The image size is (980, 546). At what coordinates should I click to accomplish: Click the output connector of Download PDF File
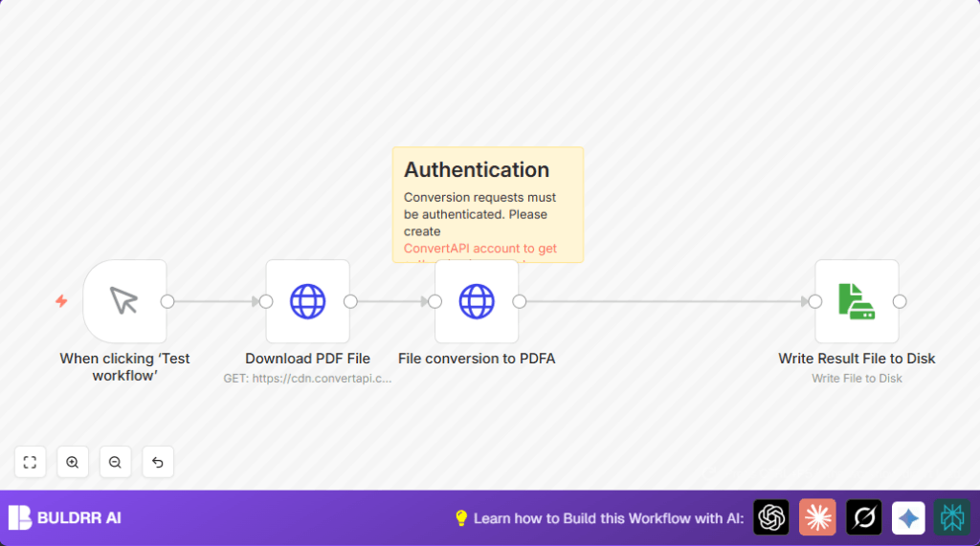tap(350, 302)
